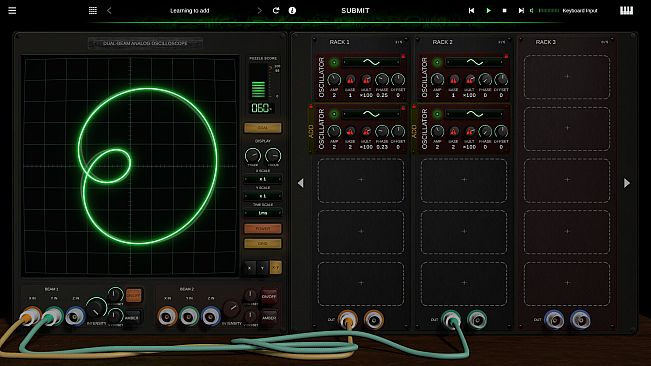Click Rack 1 bottom oscillator PHASE knob

(382, 131)
